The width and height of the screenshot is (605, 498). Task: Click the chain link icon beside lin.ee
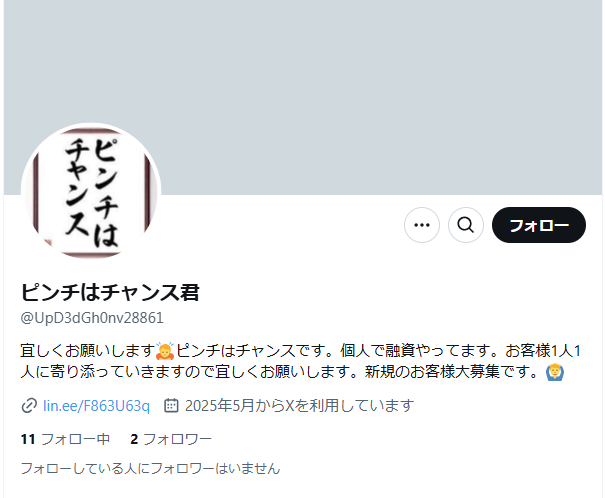[29, 406]
